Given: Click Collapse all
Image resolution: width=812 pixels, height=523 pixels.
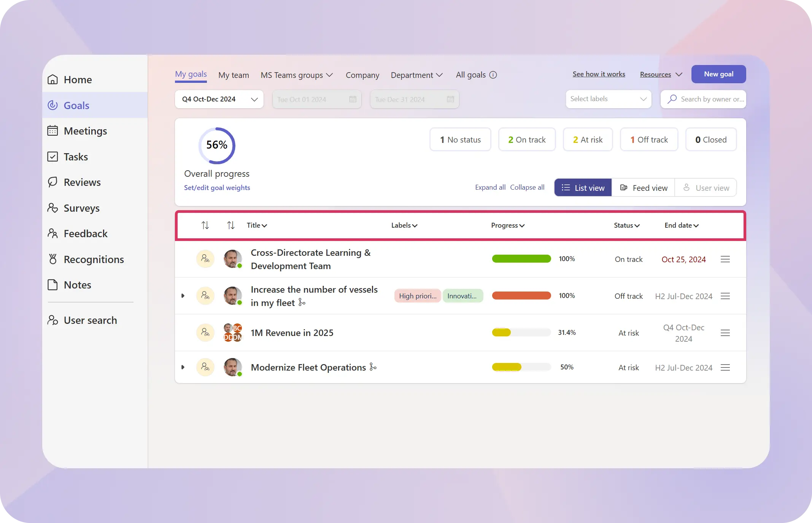Looking at the screenshot, I should tap(527, 187).
